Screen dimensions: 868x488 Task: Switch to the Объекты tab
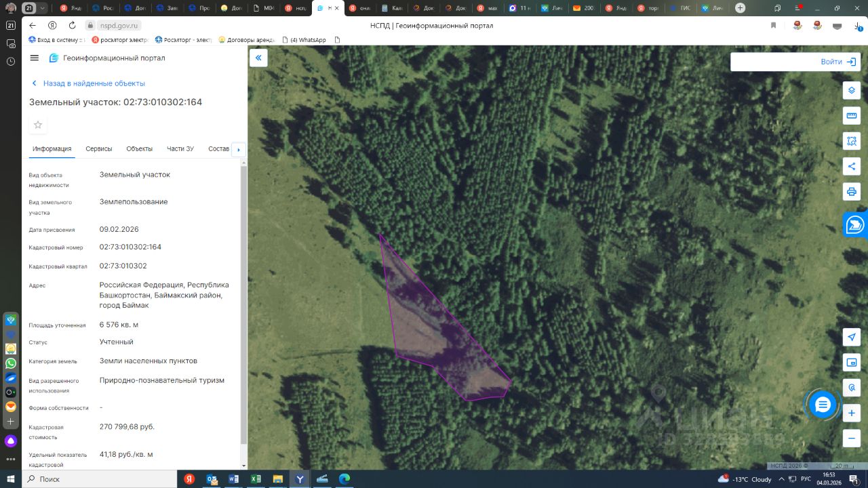pyautogui.click(x=139, y=149)
